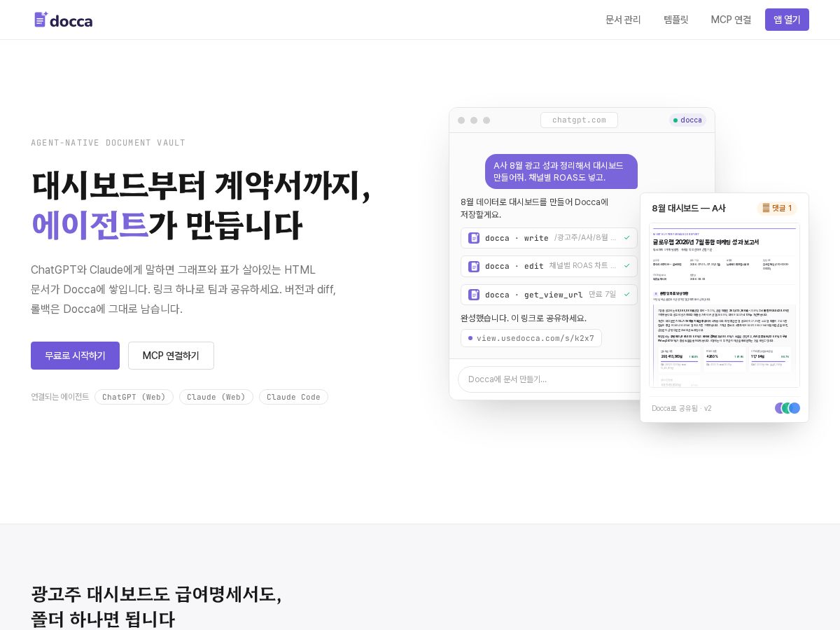Click the 댓글 1 comment badge
The image size is (840, 630).
777,208
